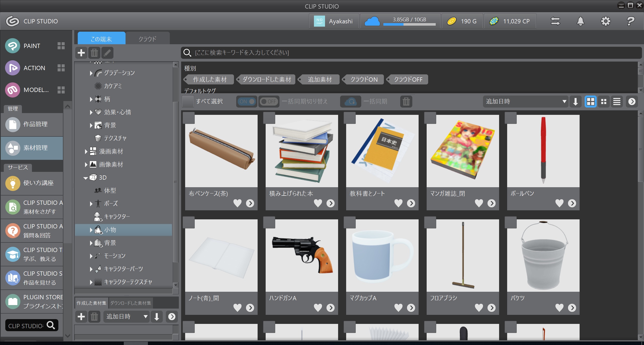This screenshot has width=644, height=345.
Task: Open the ダウンロードした素材集 tab
Action: pos(131,303)
